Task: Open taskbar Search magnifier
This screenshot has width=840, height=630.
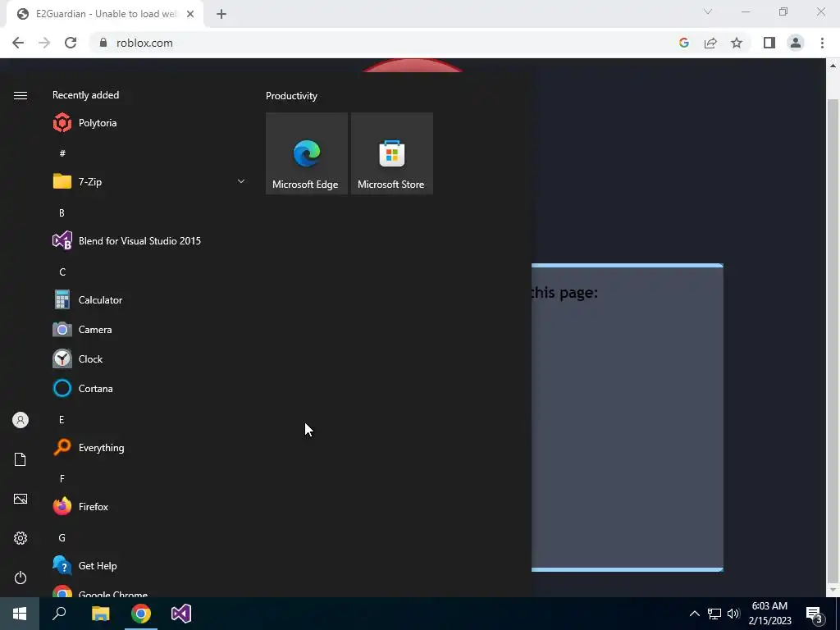Action: click(59, 614)
